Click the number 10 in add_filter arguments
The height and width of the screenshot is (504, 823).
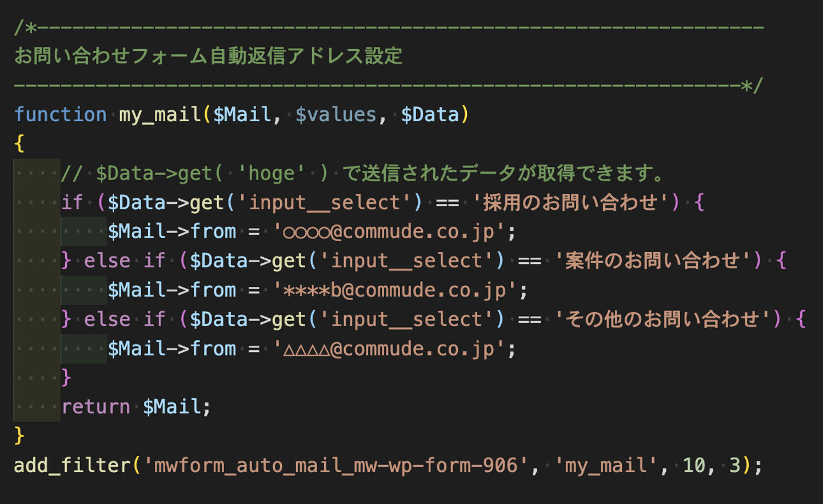694,465
